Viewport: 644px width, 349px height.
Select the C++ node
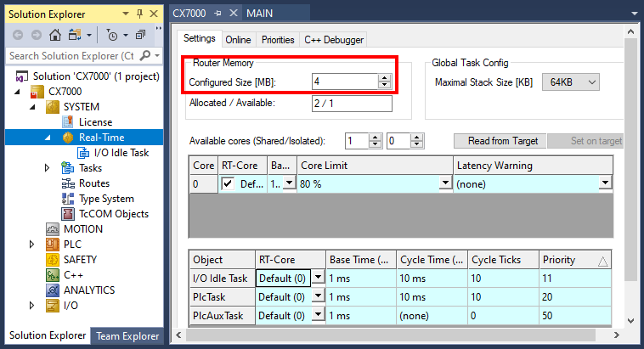click(73, 275)
